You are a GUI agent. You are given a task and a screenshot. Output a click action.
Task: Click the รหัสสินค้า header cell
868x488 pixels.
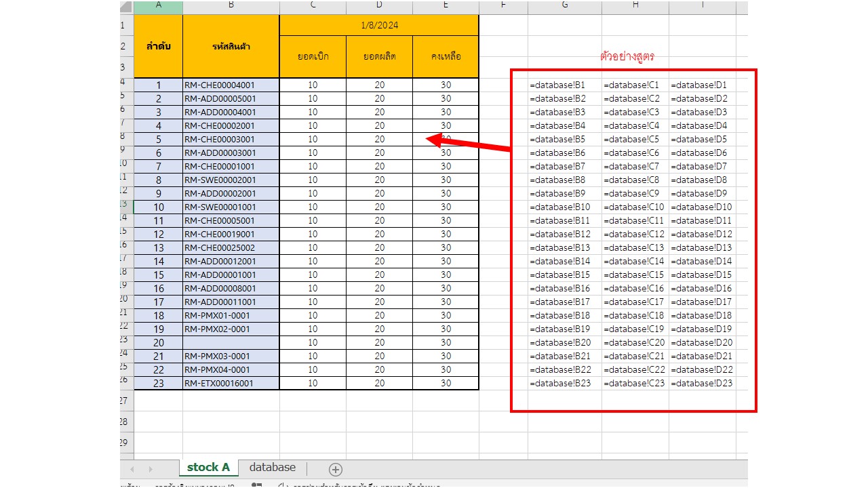tap(231, 46)
